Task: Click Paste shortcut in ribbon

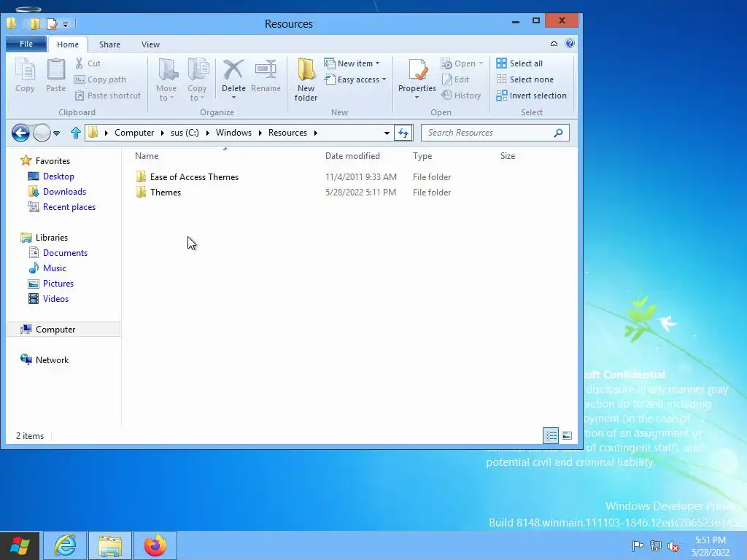Action: [108, 96]
